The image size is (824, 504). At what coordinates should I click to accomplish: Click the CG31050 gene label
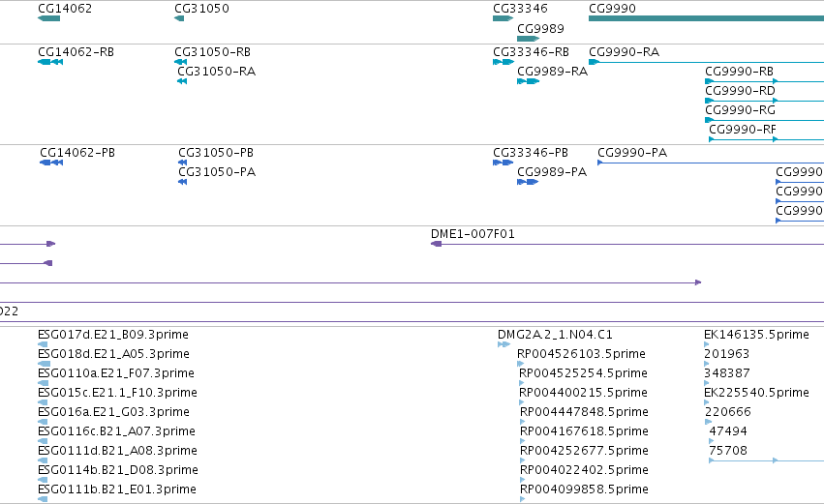tap(201, 9)
